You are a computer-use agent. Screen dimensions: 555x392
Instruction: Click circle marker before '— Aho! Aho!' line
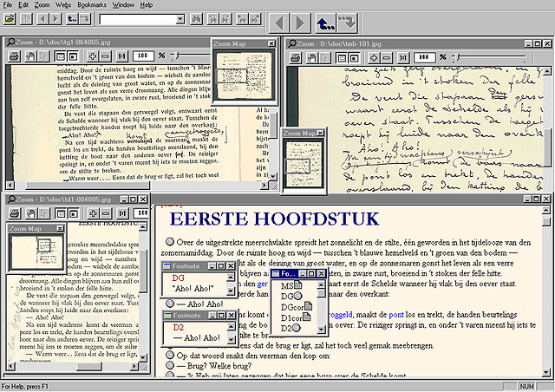pyautogui.click(x=170, y=304)
